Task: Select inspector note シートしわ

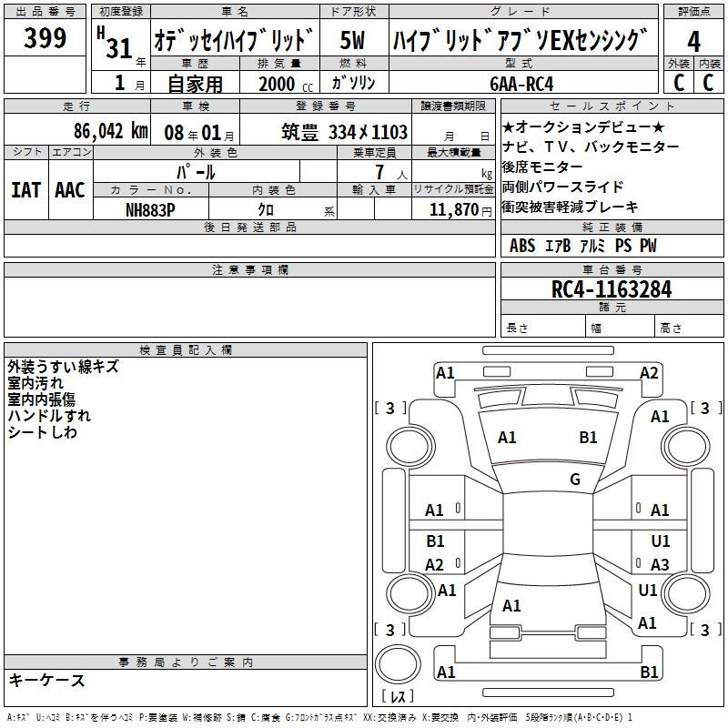Action: (42, 432)
